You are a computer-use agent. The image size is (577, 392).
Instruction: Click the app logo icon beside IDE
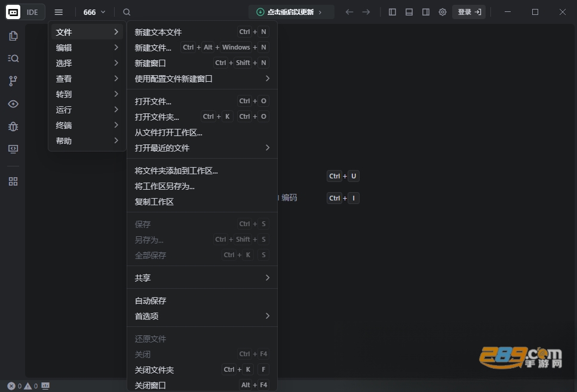pos(13,12)
